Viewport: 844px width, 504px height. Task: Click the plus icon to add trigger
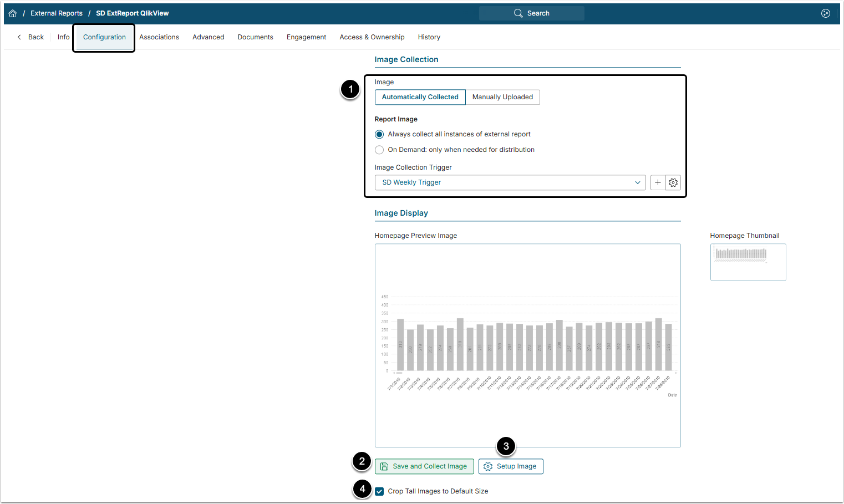658,182
